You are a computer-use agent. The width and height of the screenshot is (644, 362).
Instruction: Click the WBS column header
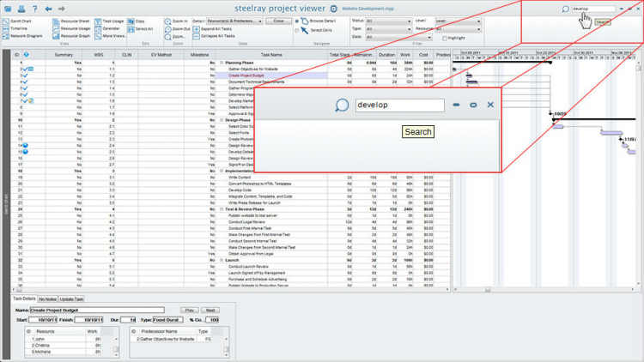[x=99, y=55]
